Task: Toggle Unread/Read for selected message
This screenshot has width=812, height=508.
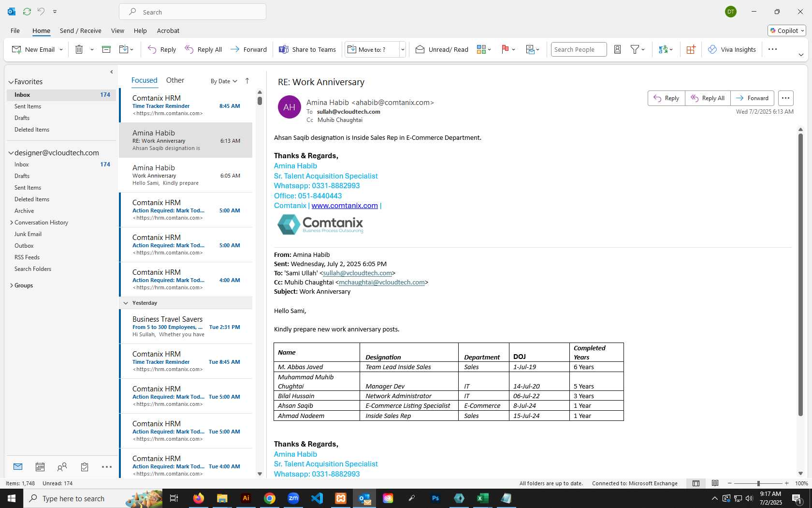Action: pos(442,49)
